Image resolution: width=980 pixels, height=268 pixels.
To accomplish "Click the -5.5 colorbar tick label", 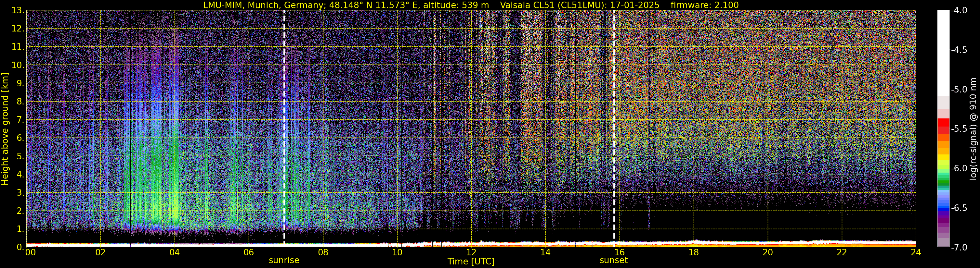I will pos(959,129).
